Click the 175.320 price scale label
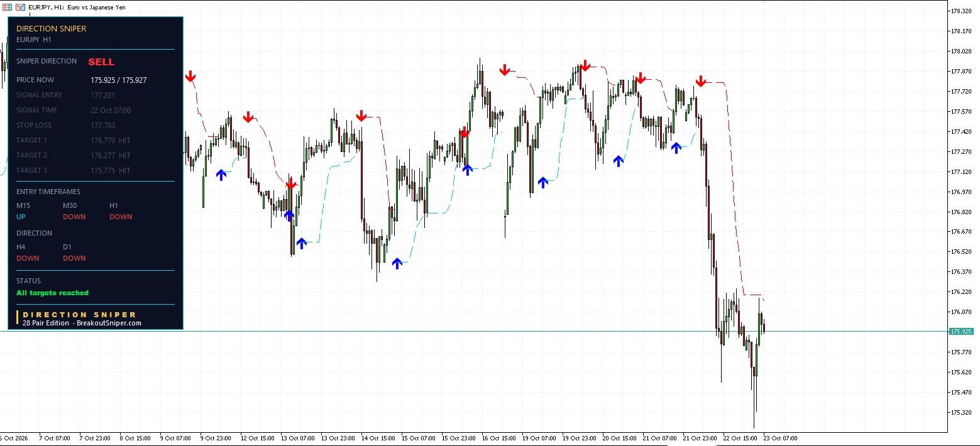 [x=962, y=413]
